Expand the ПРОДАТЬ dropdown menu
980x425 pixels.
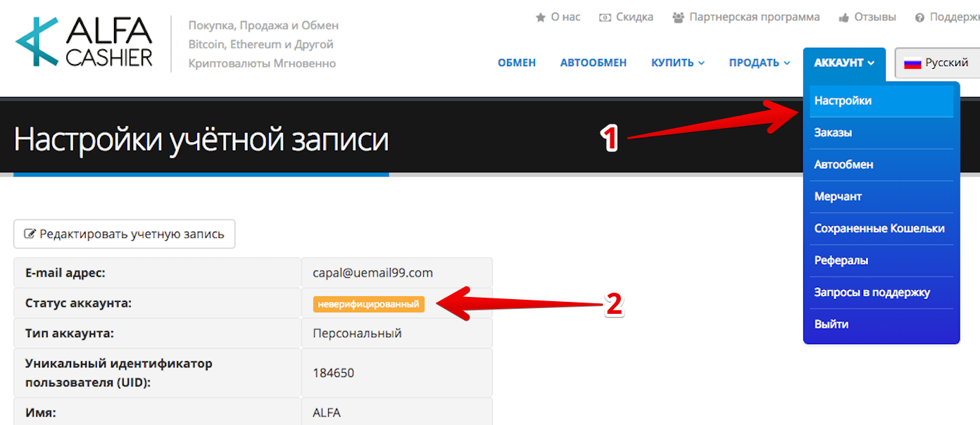760,63
